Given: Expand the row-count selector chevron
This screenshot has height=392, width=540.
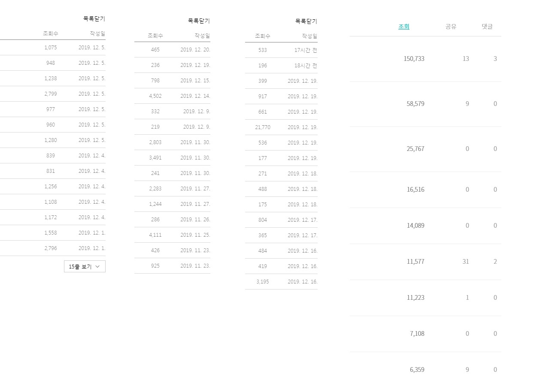Looking at the screenshot, I should pos(99,266).
